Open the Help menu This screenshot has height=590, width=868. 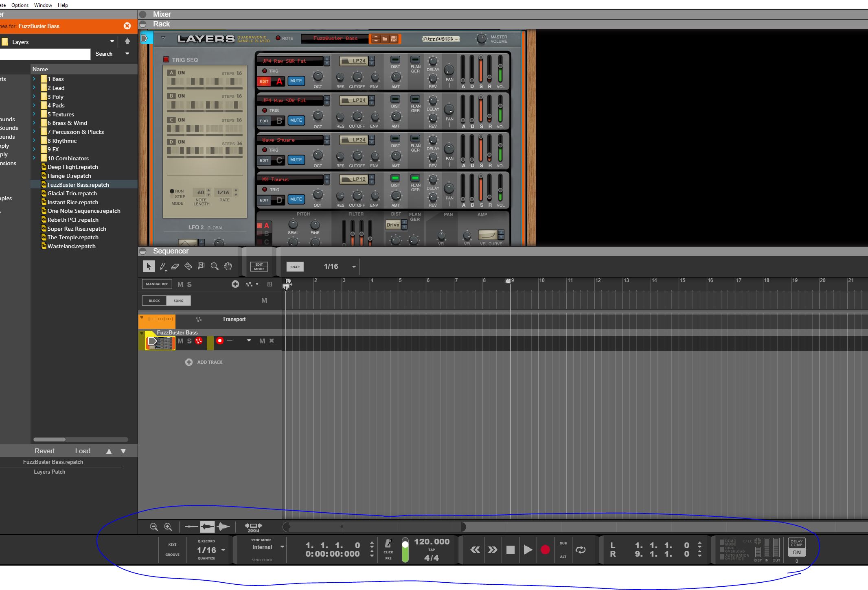[x=63, y=5]
